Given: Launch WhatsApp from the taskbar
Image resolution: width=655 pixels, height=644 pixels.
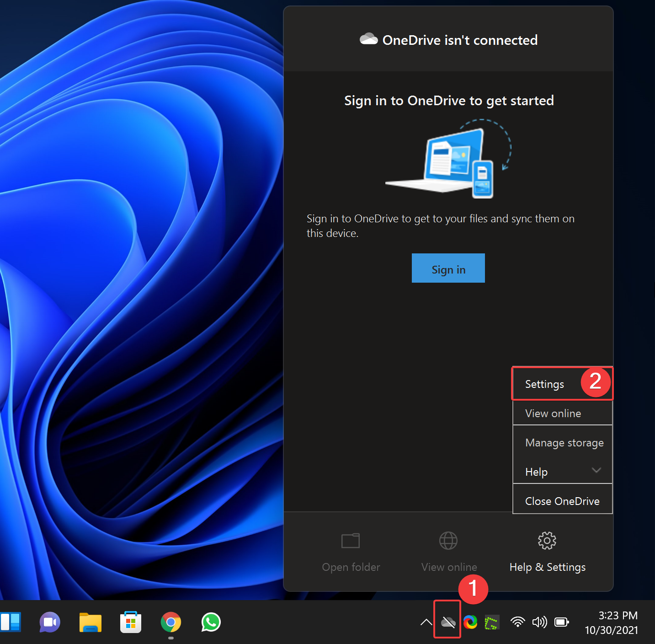Looking at the screenshot, I should [x=211, y=622].
